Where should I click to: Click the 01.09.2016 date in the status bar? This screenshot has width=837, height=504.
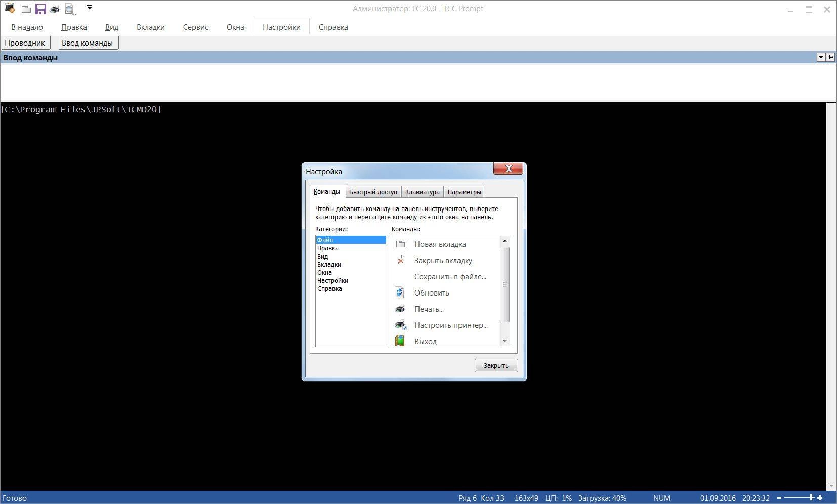[718, 498]
